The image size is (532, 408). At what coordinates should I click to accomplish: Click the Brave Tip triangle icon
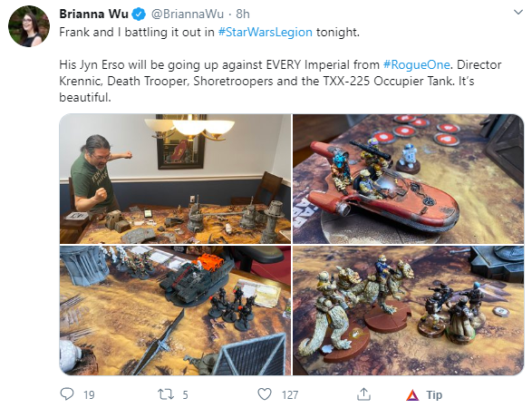click(x=412, y=395)
